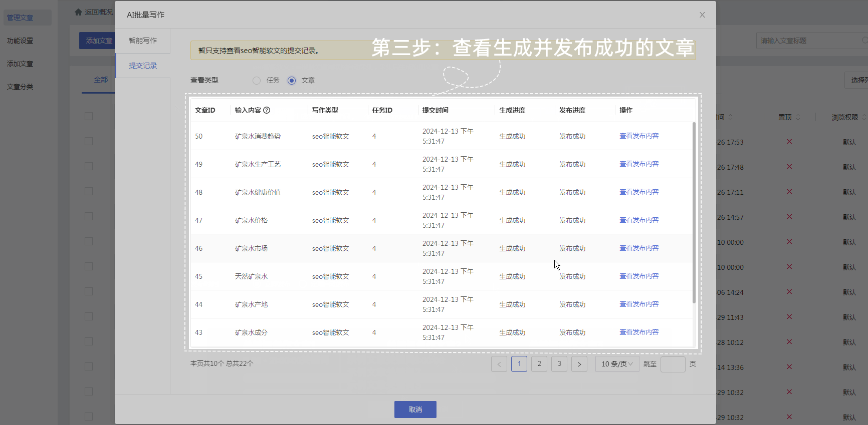
Task: Click the help icon next to 输入内容
Action: point(267,110)
